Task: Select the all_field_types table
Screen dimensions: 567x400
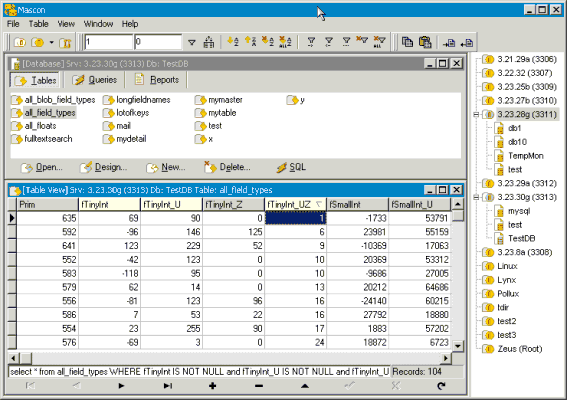Action: [43, 113]
